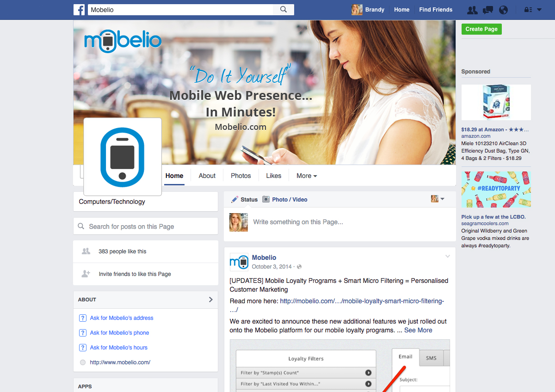
Task: Open the notifications globe icon
Action: (503, 9)
